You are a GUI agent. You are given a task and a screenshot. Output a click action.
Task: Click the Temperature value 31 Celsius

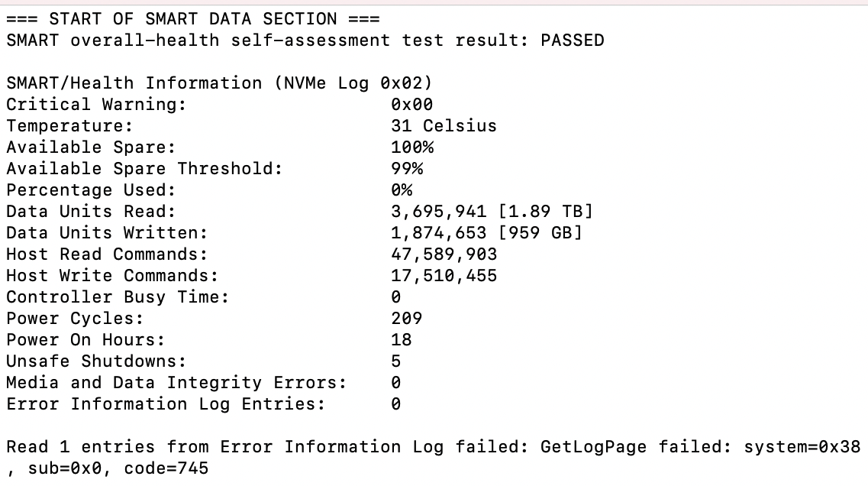coord(444,126)
